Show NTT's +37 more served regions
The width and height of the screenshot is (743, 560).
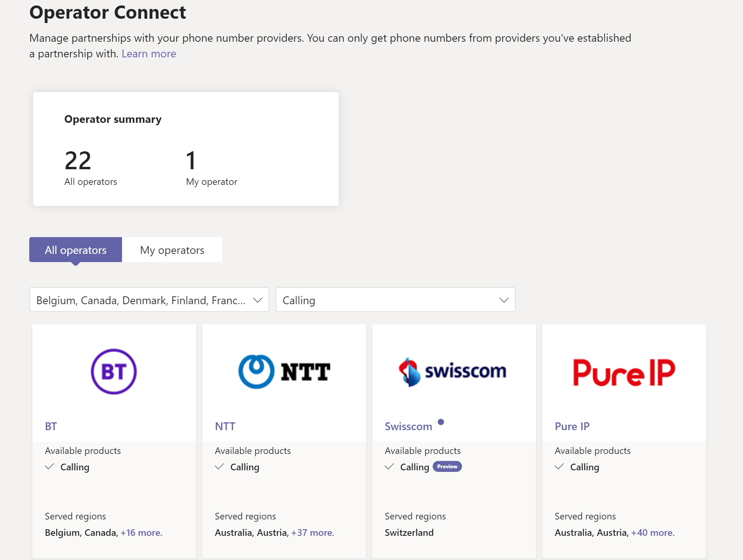(313, 533)
